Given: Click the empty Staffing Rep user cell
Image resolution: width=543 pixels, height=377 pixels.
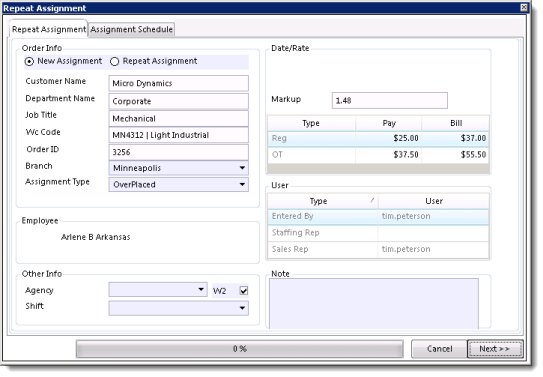Looking at the screenshot, I should click(x=434, y=233).
